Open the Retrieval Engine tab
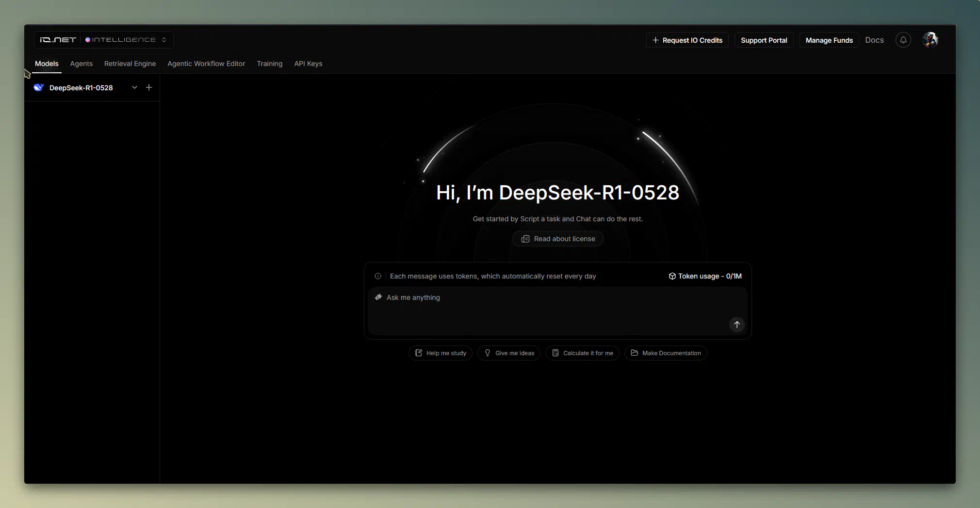980x508 pixels. tap(130, 64)
